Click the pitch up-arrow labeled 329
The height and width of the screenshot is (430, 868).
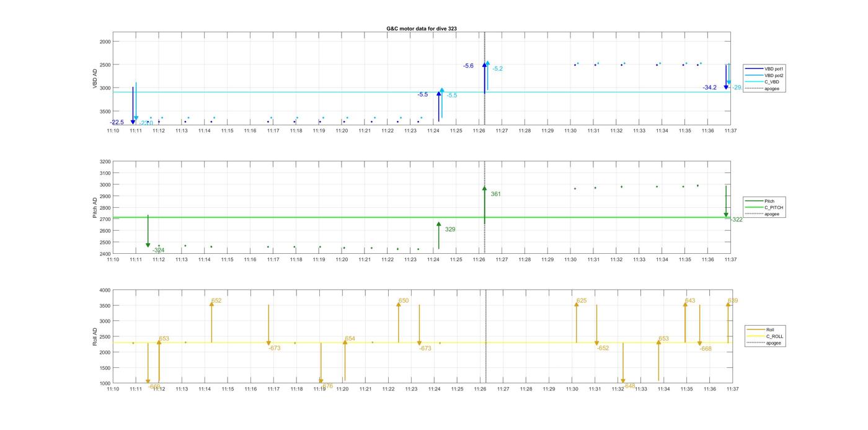(x=439, y=236)
